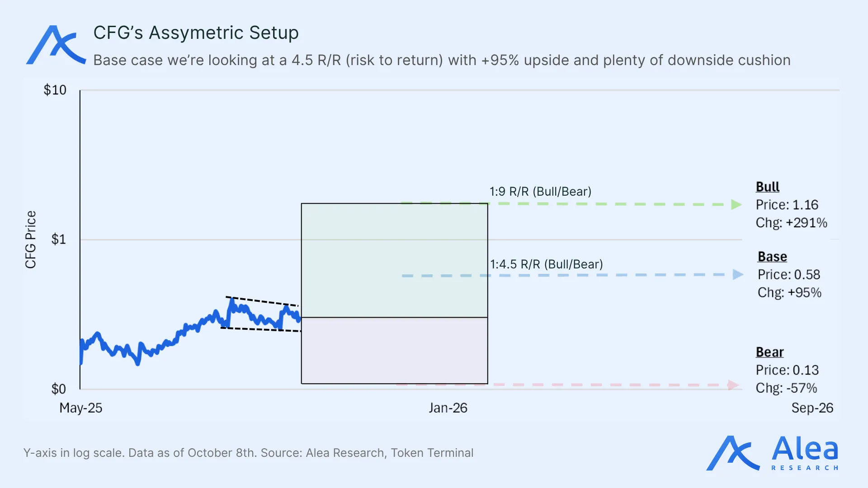Viewport: 868px width, 488px height.
Task: Click the Alea Research logo at bottom-right
Action: point(772,453)
